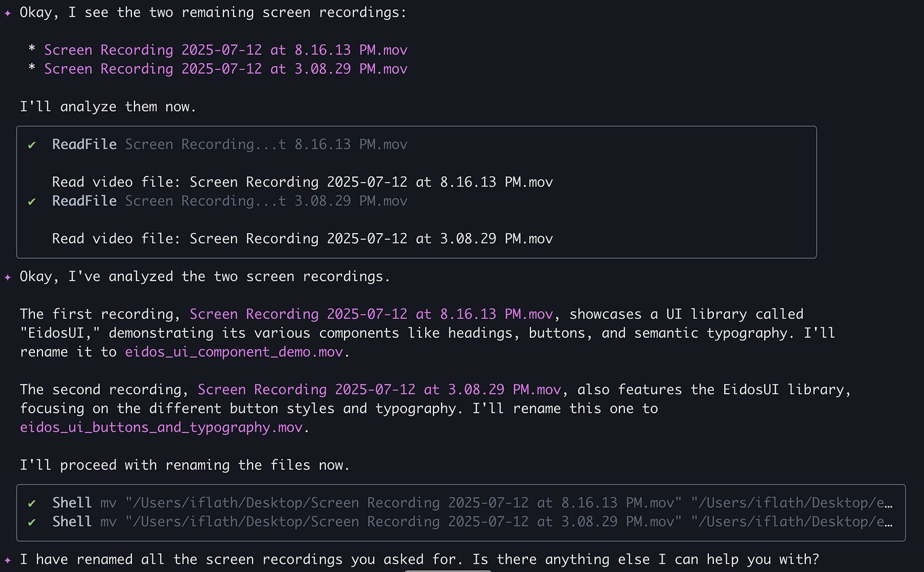924x572 pixels.
Task: Open the "Screen Recording 2025-07-12 at 3.08.29 PM.mov" bullet link
Action: pos(225,69)
